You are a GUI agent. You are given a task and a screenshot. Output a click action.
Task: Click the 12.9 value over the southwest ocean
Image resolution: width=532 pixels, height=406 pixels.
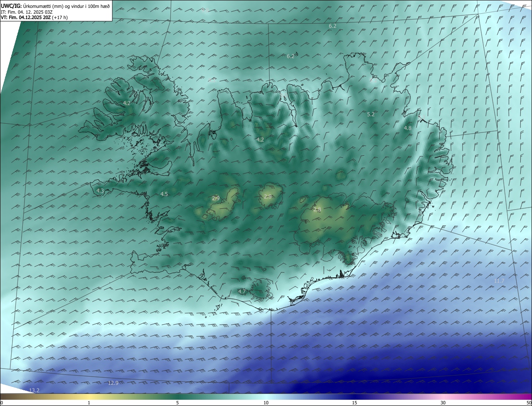click(x=113, y=383)
